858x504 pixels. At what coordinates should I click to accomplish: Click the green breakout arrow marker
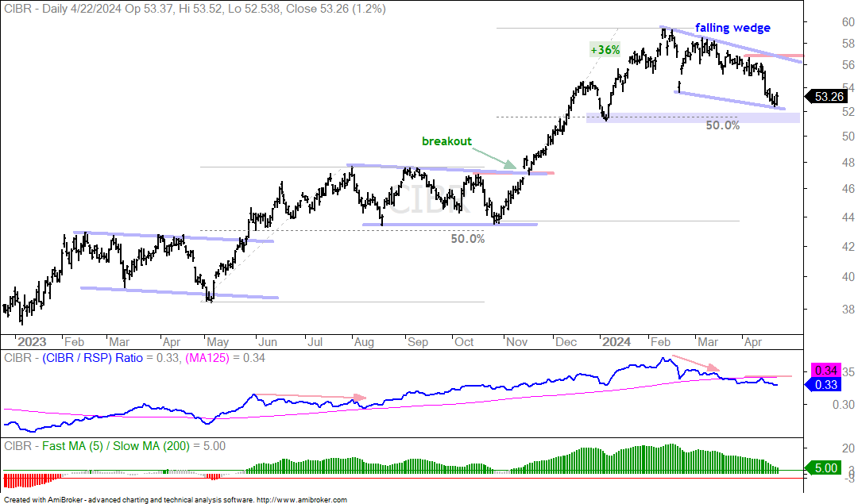tap(510, 164)
